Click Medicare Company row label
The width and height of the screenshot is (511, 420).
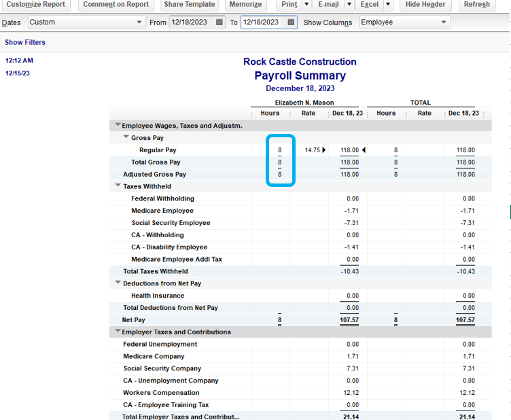pos(154,357)
